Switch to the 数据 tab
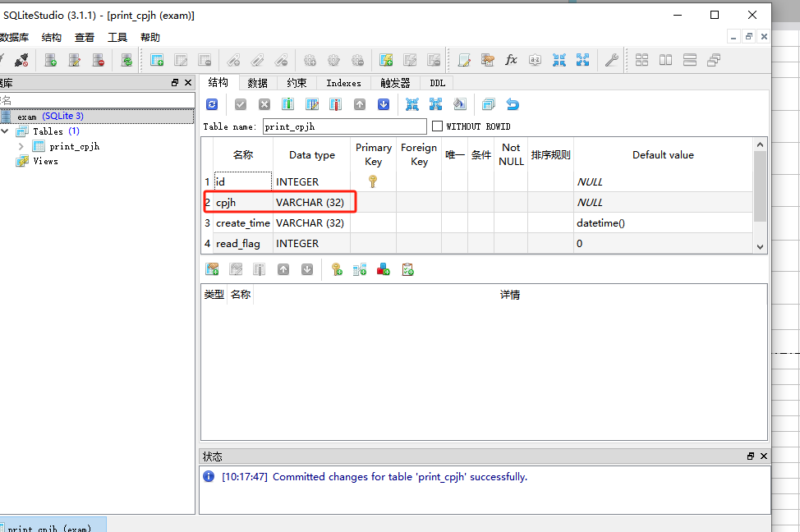The image size is (800, 532). click(257, 83)
